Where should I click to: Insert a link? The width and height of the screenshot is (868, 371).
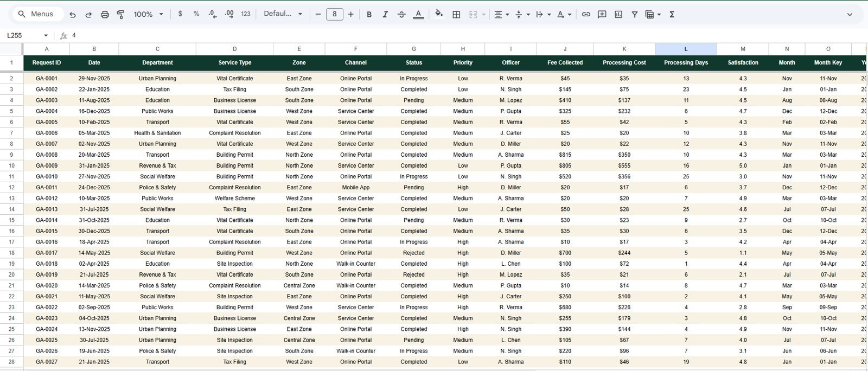586,15
